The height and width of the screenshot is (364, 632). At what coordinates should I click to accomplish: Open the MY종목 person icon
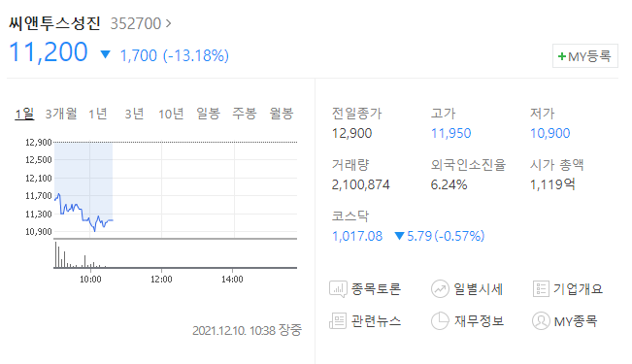pos(541,321)
